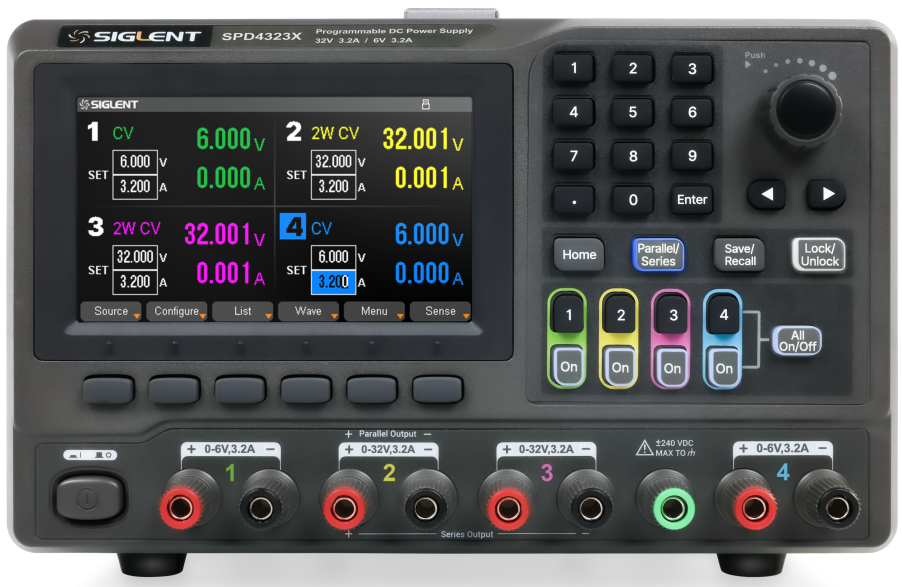This screenshot has width=902, height=587.
Task: Tap the keypad digit 7
Action: click(574, 156)
